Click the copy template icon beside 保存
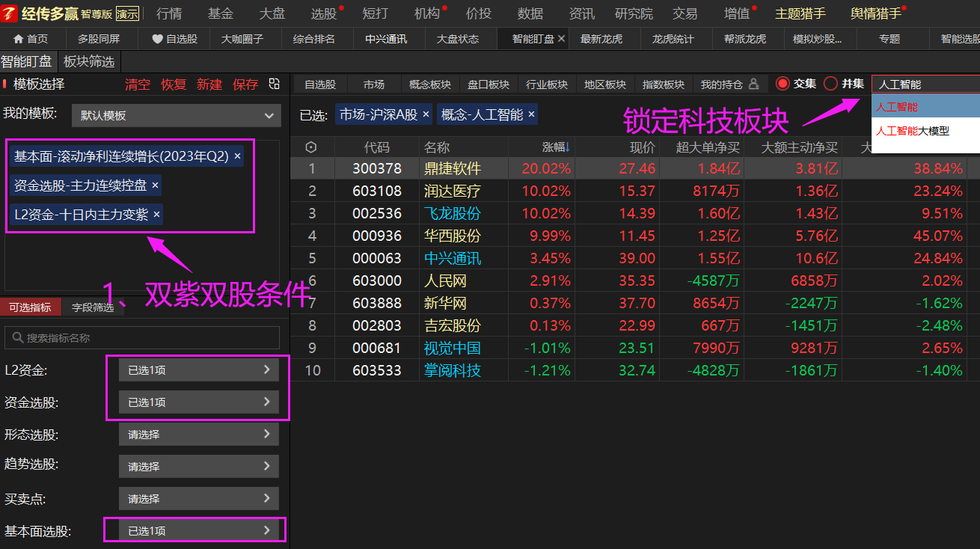Screen dimensions: 980x549 click(275, 84)
